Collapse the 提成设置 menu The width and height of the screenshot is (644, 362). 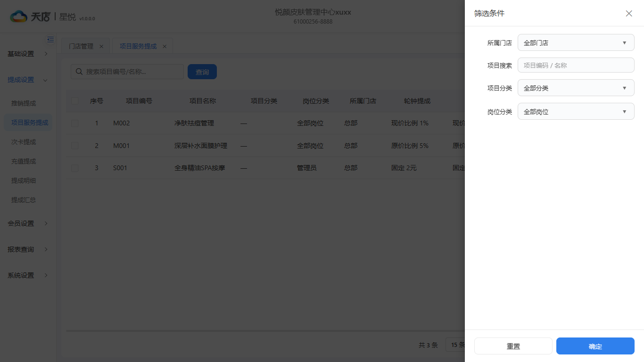(x=28, y=80)
